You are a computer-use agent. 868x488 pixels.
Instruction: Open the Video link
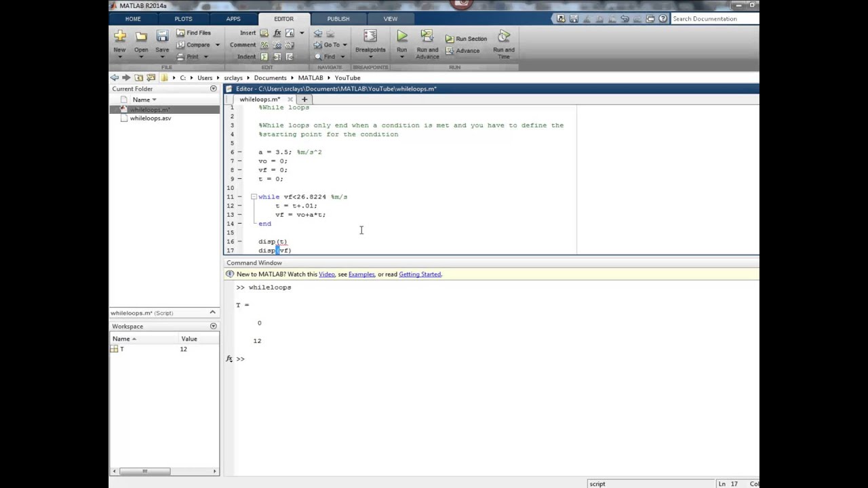tap(327, 274)
